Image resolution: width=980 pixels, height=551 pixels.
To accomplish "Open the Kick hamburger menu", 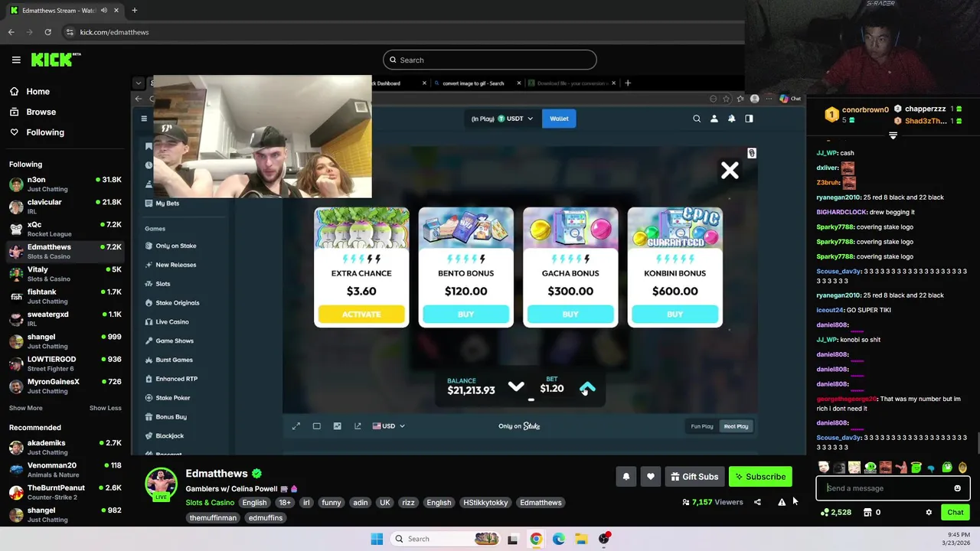I will point(16,60).
